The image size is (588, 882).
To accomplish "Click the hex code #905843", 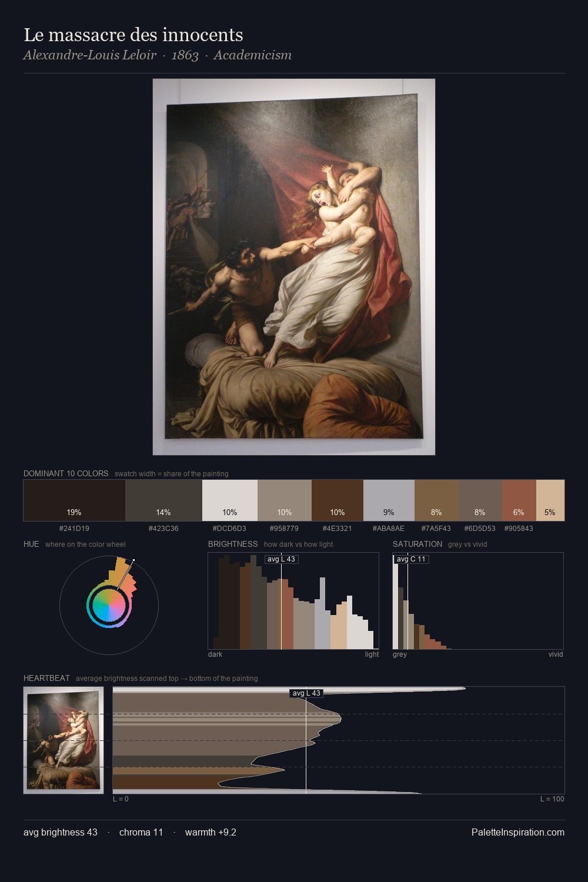I will [519, 529].
